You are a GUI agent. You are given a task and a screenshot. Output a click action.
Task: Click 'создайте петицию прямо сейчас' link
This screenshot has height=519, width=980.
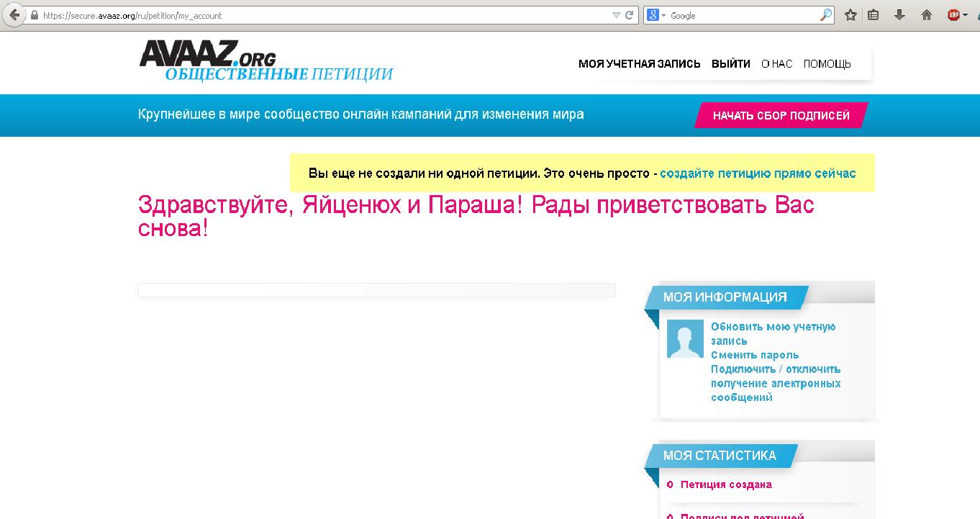(758, 173)
